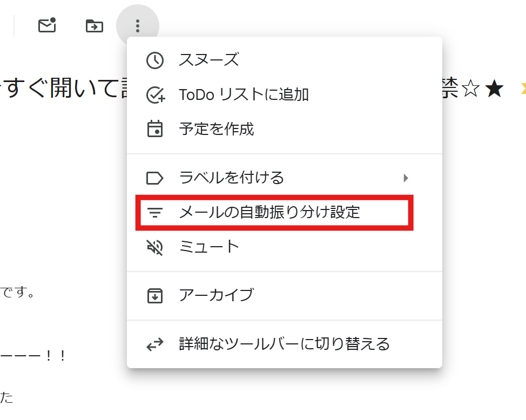Click the ToDo checkmark-plus icon
Image resolution: width=526 pixels, height=420 pixels.
[155, 95]
